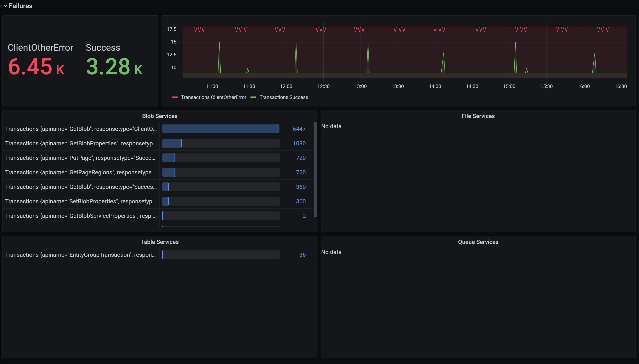
Task: Click the PutPage Success transactions row
Action: click(80, 158)
